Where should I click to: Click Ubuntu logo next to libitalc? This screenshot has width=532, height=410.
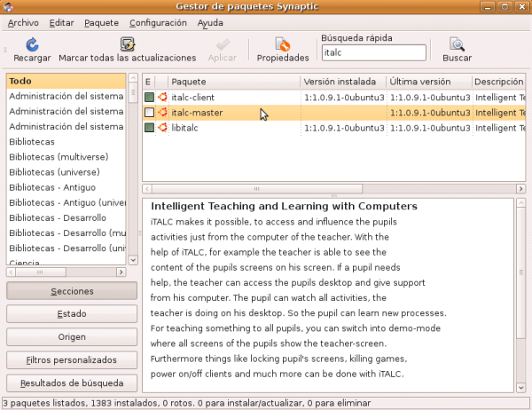point(162,128)
